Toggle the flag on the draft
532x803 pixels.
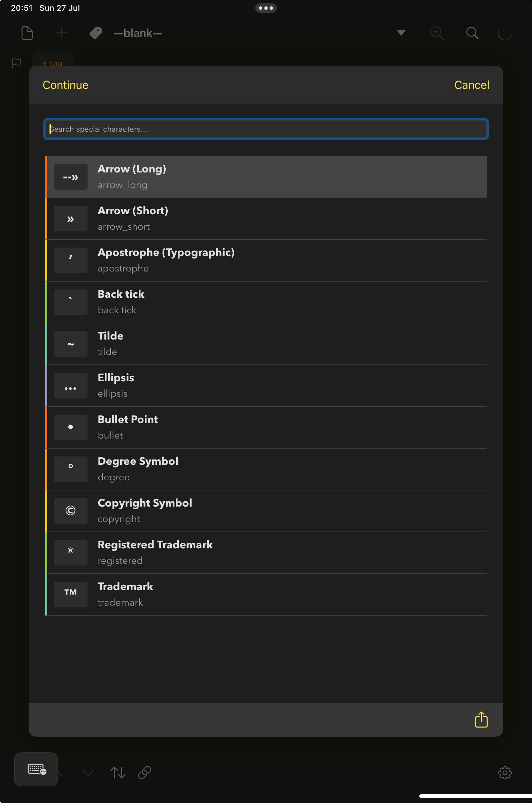tap(16, 63)
